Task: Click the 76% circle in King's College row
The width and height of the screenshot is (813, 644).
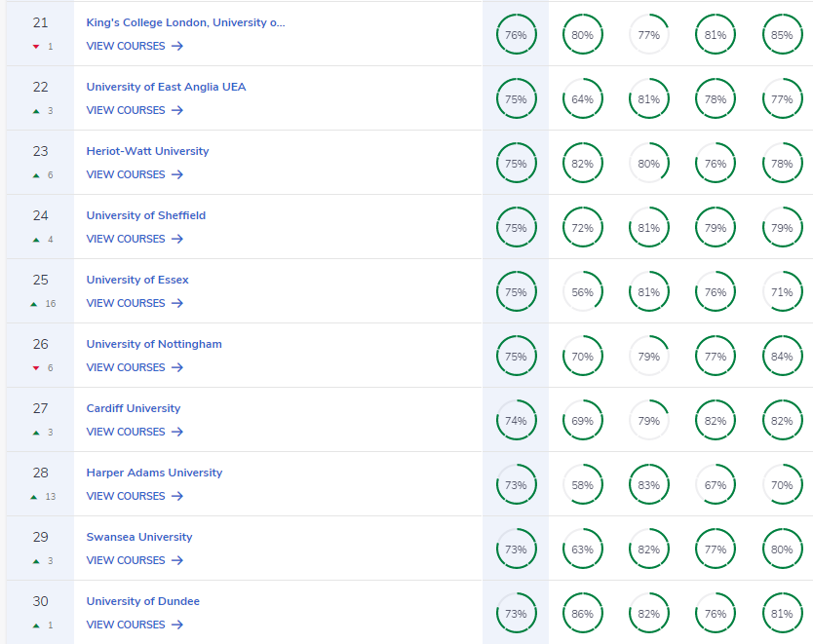Action: click(x=516, y=35)
